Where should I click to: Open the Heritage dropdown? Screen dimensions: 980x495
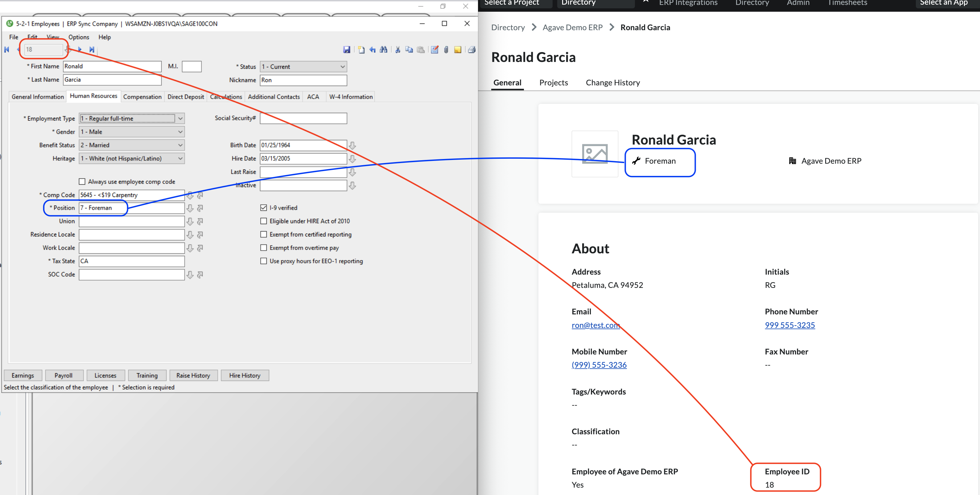(132, 158)
